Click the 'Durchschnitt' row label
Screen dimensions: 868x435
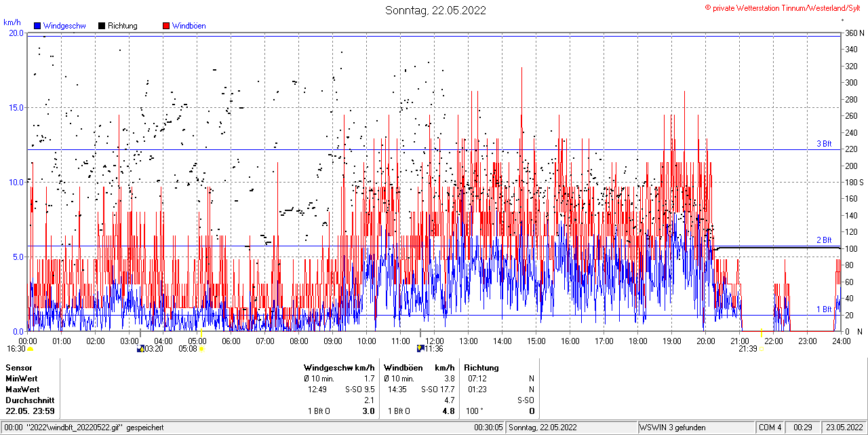click(x=30, y=400)
